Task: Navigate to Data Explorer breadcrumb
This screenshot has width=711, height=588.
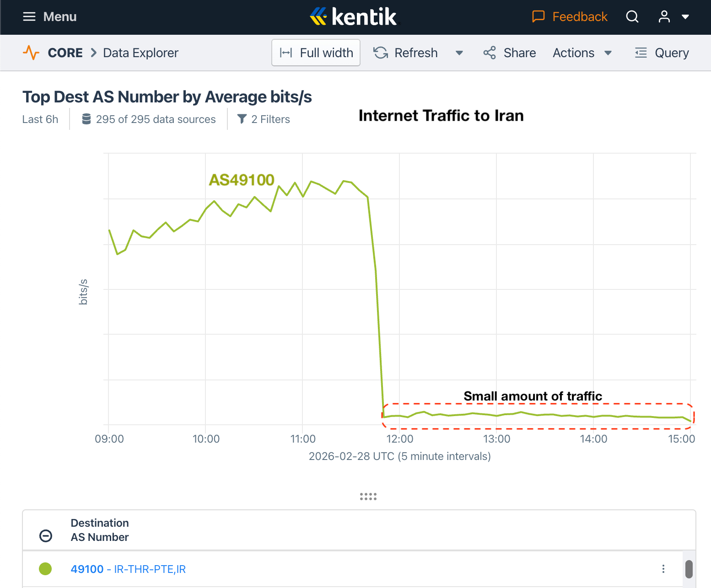Action: click(140, 53)
